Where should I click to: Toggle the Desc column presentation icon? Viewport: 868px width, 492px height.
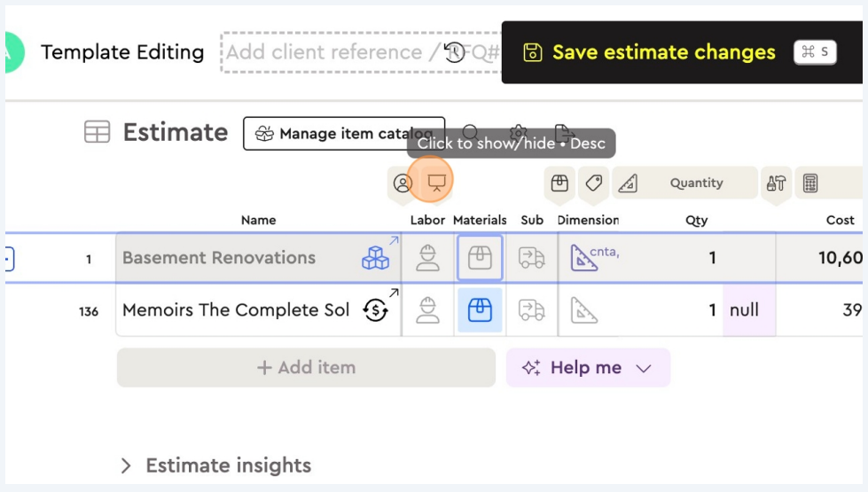pyautogui.click(x=436, y=183)
